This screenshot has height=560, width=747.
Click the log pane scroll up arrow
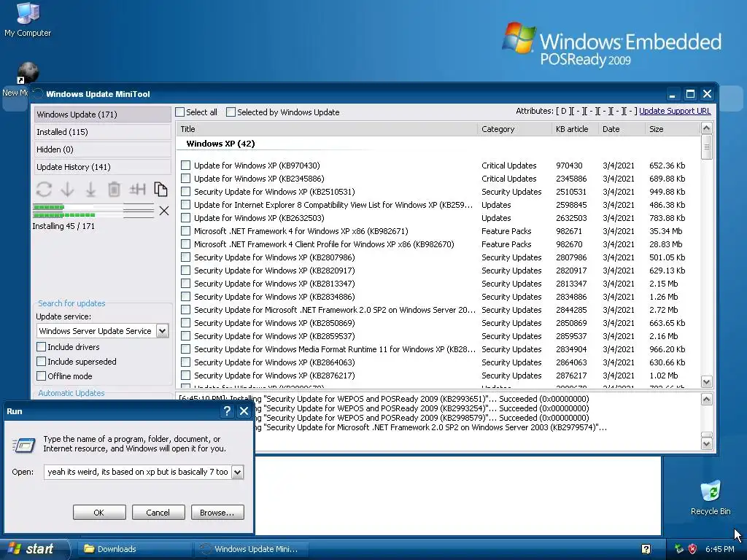tap(706, 399)
